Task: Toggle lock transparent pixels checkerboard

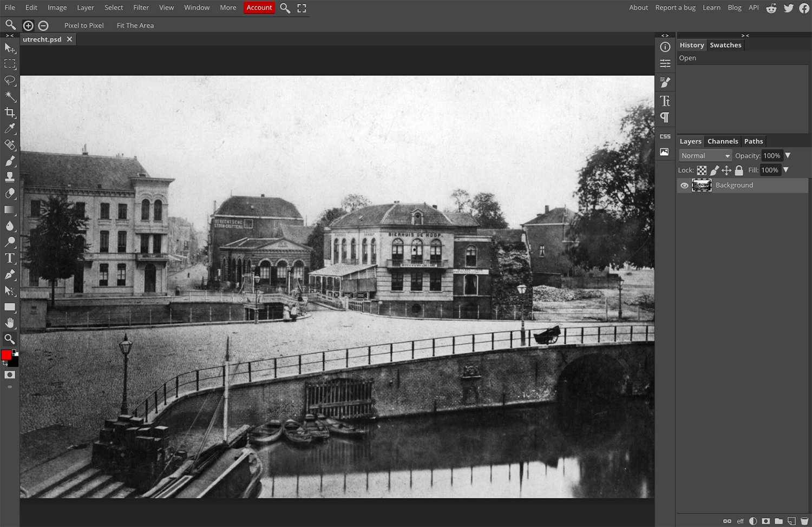Action: (x=702, y=170)
